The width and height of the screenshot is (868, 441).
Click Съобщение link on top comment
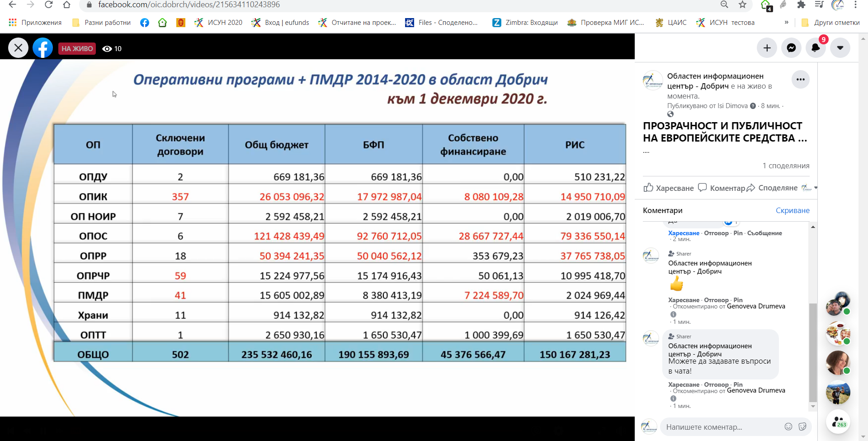click(x=764, y=233)
